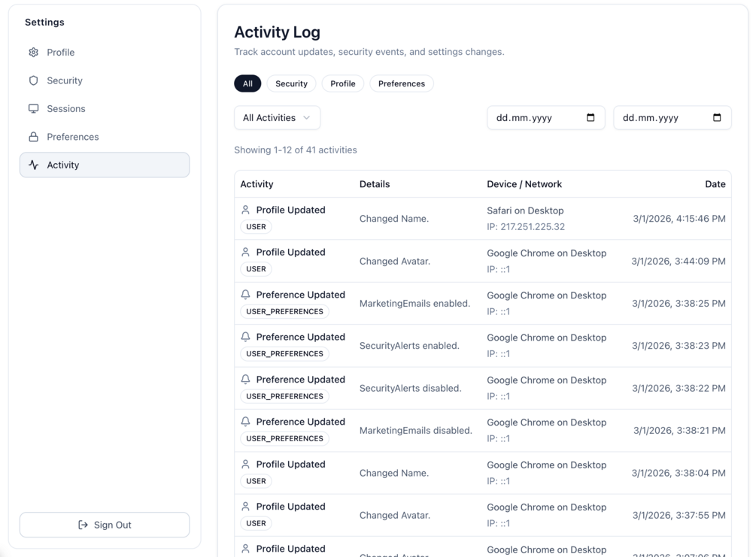Click date 3/1/2026, 3:44:09 PM
Screen dimensions: 756x557
point(679,261)
